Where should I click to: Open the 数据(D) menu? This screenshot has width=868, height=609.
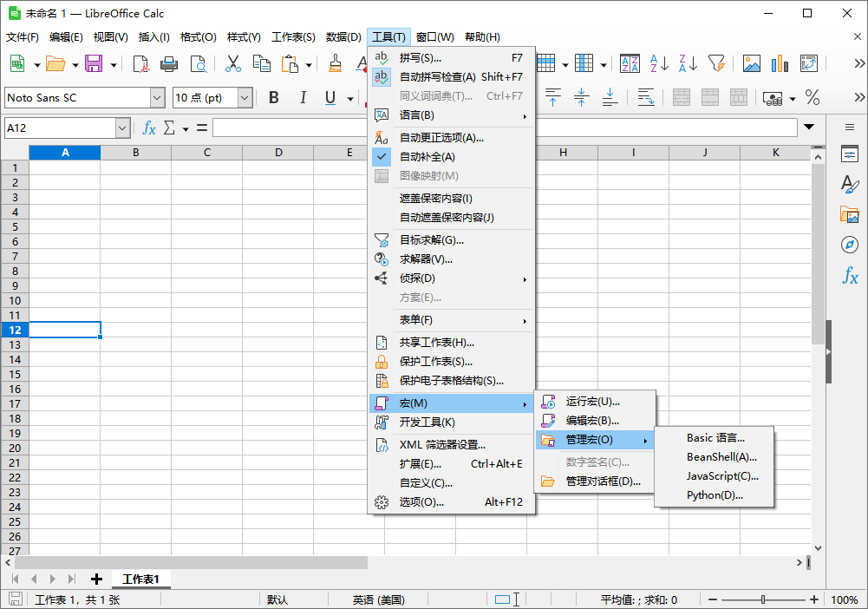point(343,37)
